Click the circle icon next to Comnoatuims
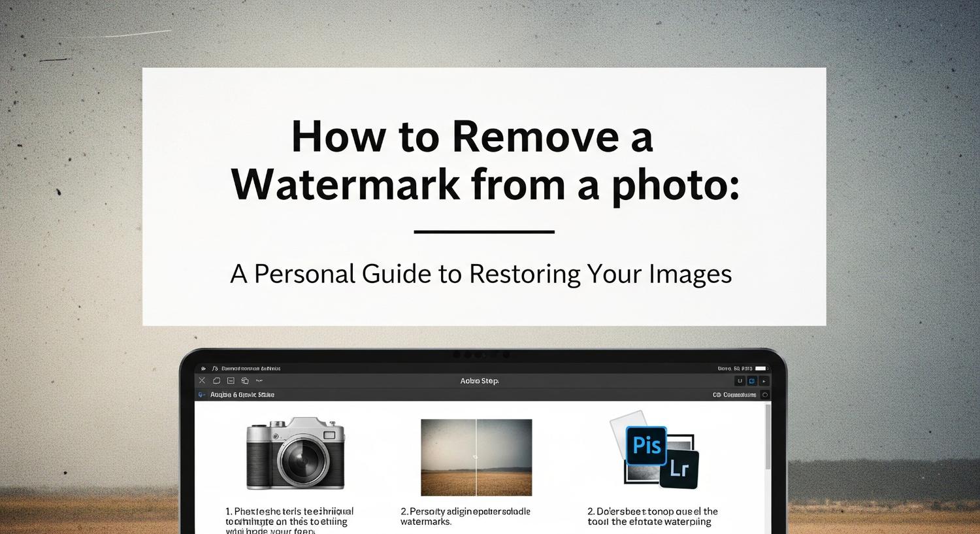980x534 pixels. pyautogui.click(x=765, y=395)
